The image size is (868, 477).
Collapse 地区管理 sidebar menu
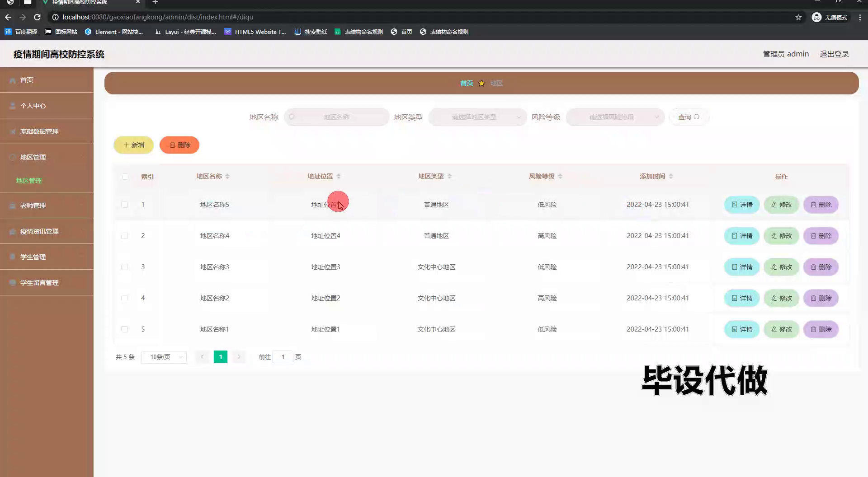click(x=47, y=157)
